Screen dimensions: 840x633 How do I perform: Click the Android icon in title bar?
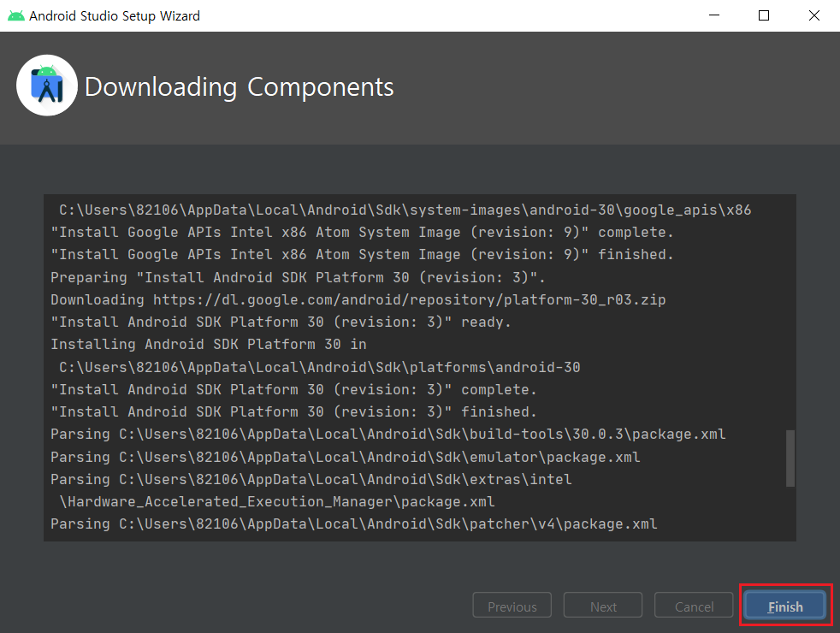[x=16, y=15]
